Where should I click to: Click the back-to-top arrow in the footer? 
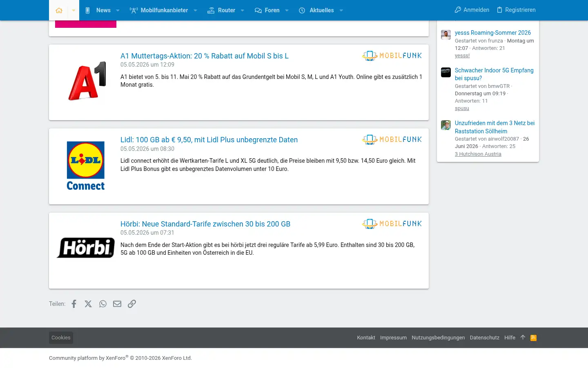(x=523, y=337)
